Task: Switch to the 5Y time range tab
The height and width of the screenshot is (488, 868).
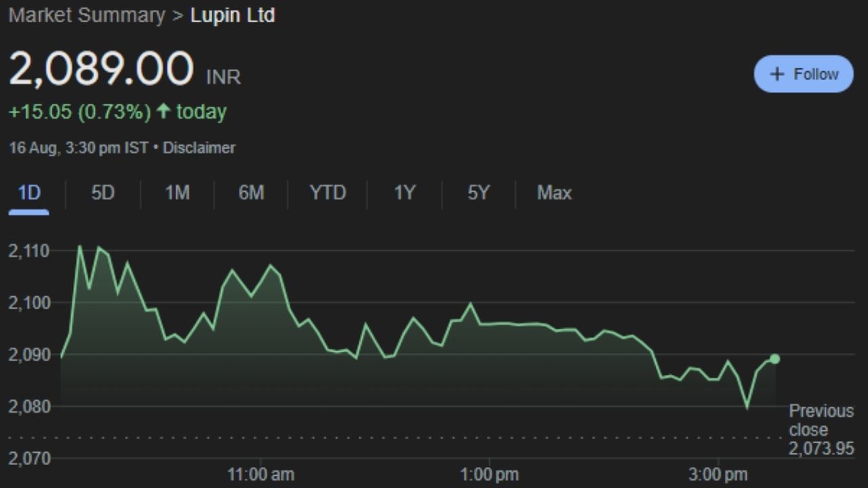Action: (478, 193)
